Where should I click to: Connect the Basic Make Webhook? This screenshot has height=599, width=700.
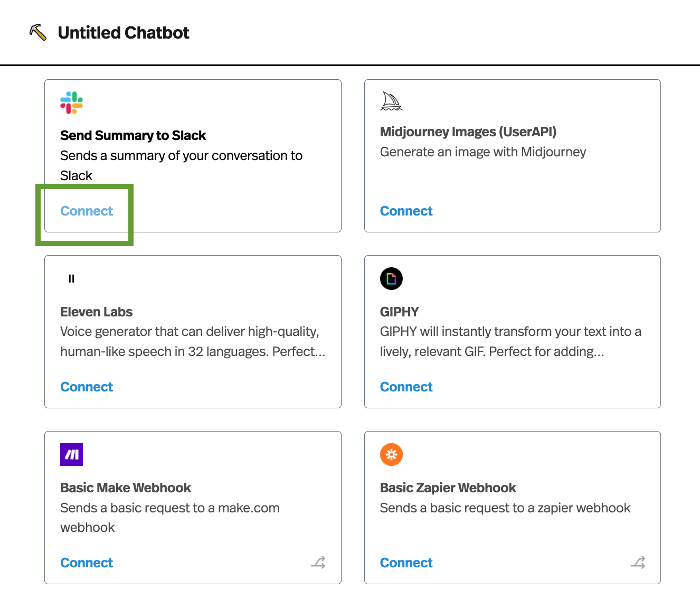click(87, 563)
